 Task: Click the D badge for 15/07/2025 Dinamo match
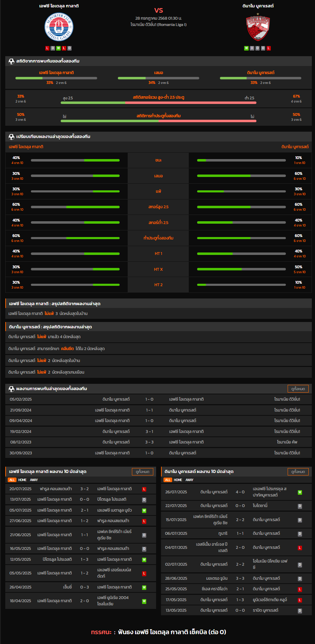[300, 520]
